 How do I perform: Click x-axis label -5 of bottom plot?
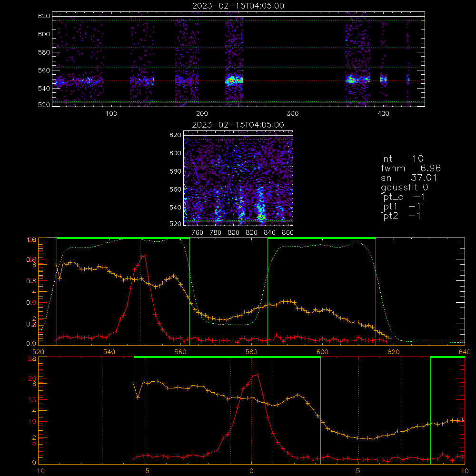pos(145,471)
